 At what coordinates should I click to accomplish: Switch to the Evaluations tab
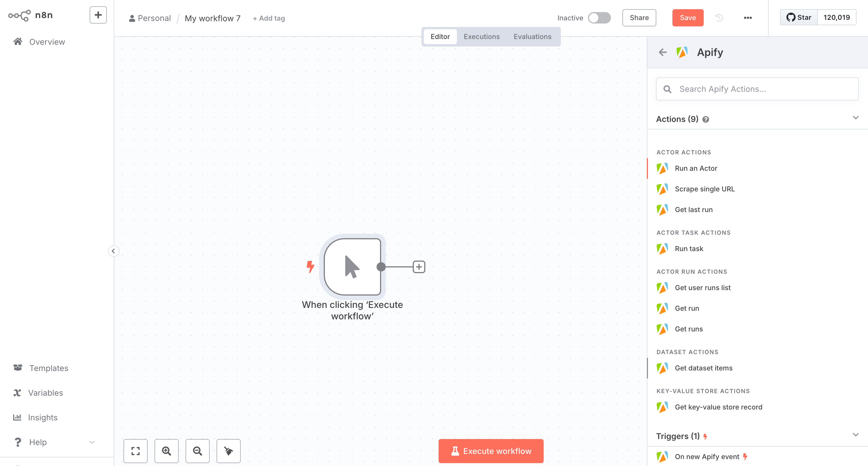tap(532, 36)
